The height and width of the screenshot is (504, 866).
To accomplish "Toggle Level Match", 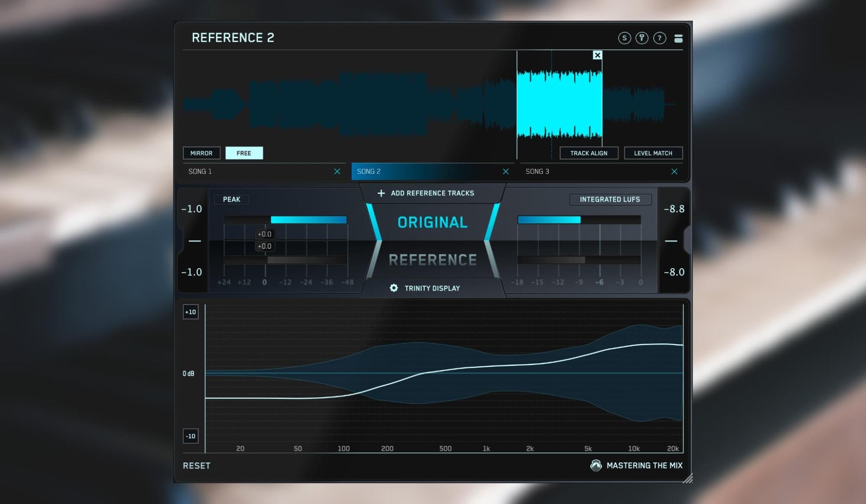I will [x=653, y=153].
